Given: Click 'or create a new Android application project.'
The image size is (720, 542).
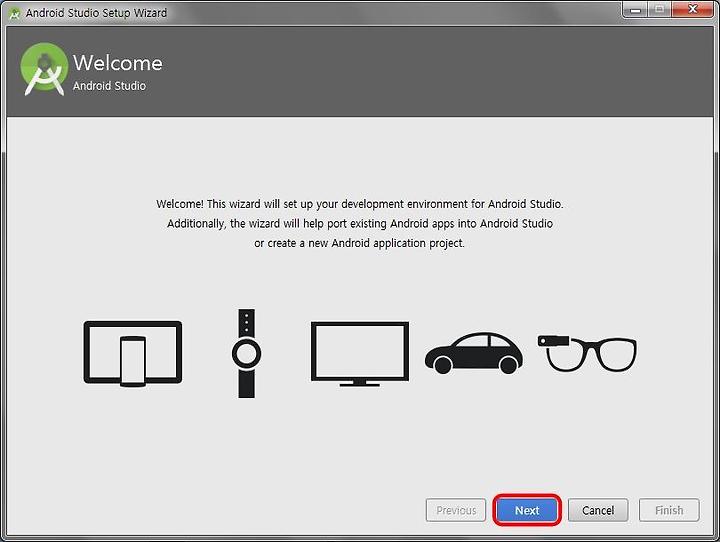Looking at the screenshot, I should (x=360, y=243).
